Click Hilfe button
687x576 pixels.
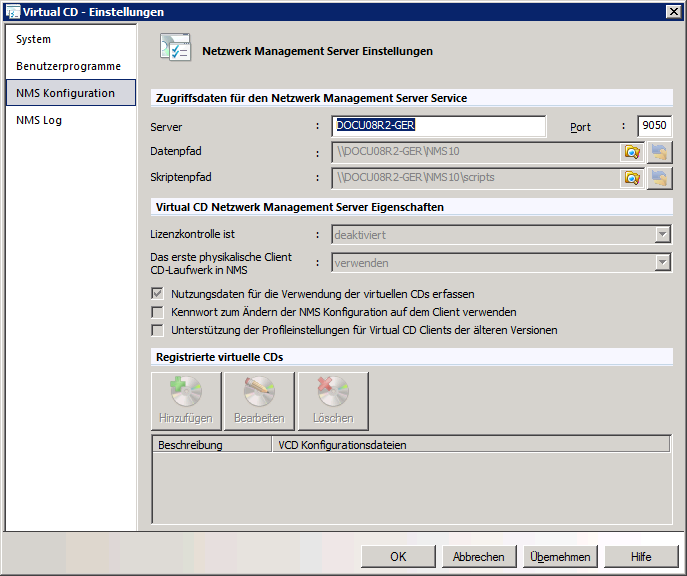click(641, 557)
